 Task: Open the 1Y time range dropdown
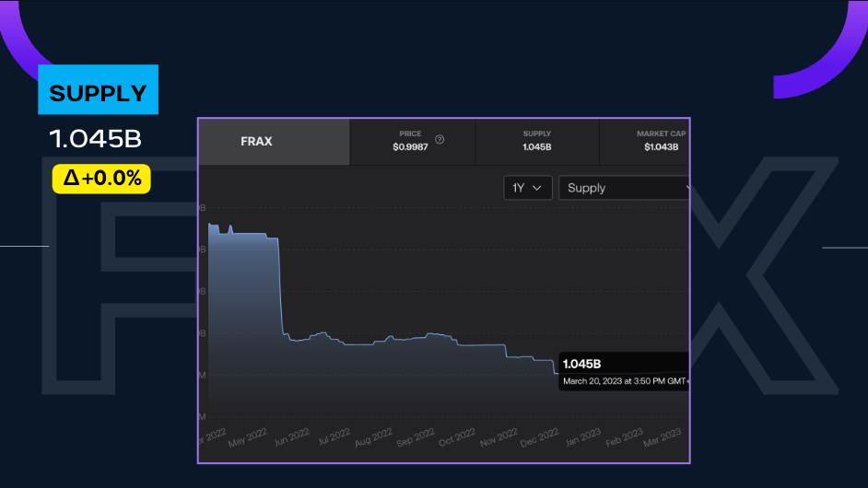pos(528,188)
